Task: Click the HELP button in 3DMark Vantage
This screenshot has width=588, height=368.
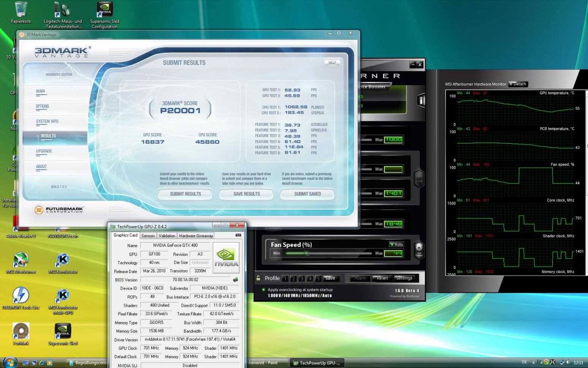Action: [332, 63]
